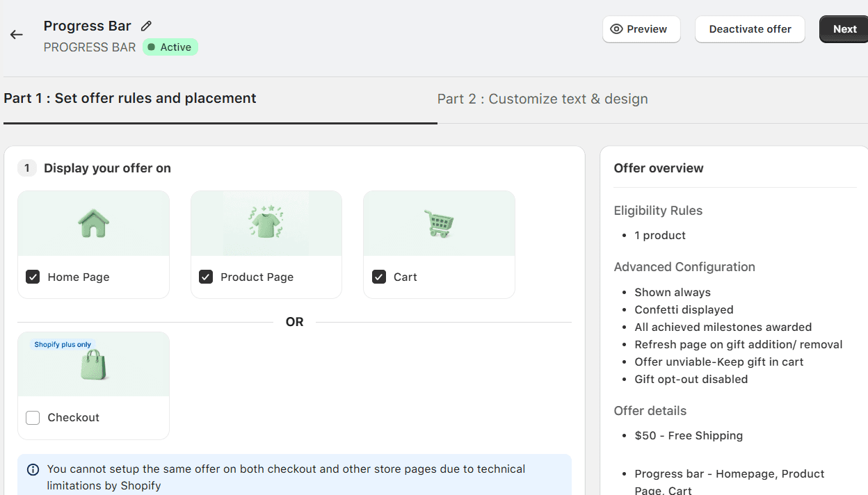Click the Active status badge

[170, 47]
